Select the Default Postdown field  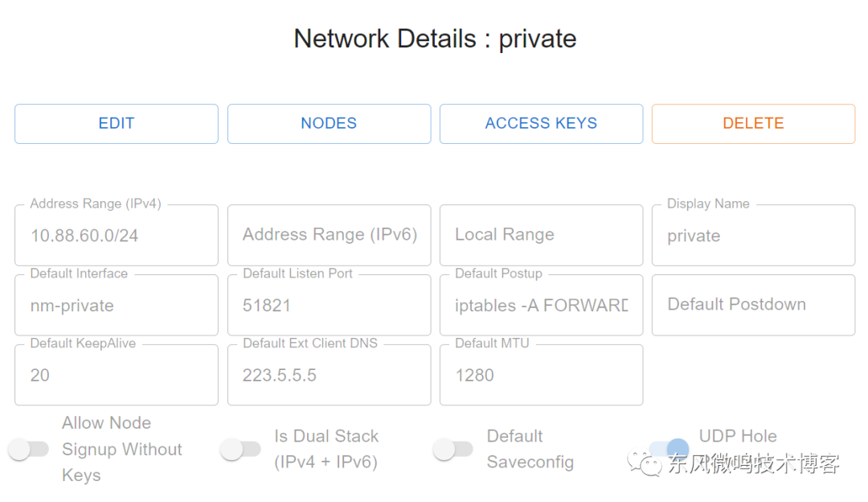click(x=753, y=305)
